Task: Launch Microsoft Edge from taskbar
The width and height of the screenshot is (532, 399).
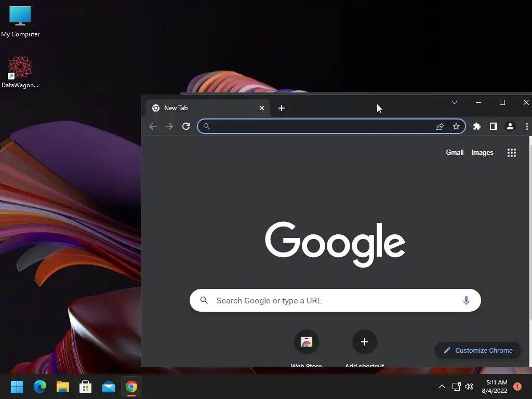Action: [39, 387]
